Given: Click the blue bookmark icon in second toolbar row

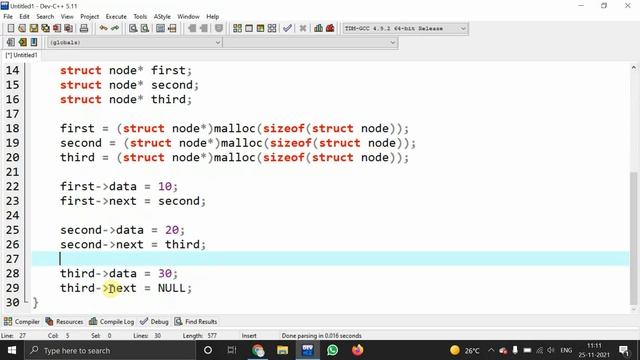Looking at the screenshot, I should coord(34,42).
